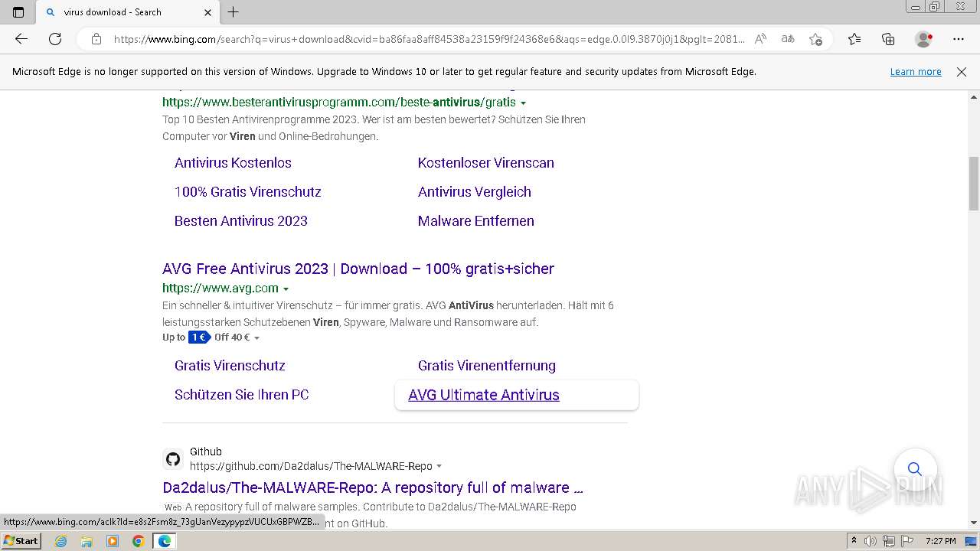Viewport: 980px width, 551px height.
Task: Expand the github.com URL dropdown arrow
Action: [x=439, y=466]
